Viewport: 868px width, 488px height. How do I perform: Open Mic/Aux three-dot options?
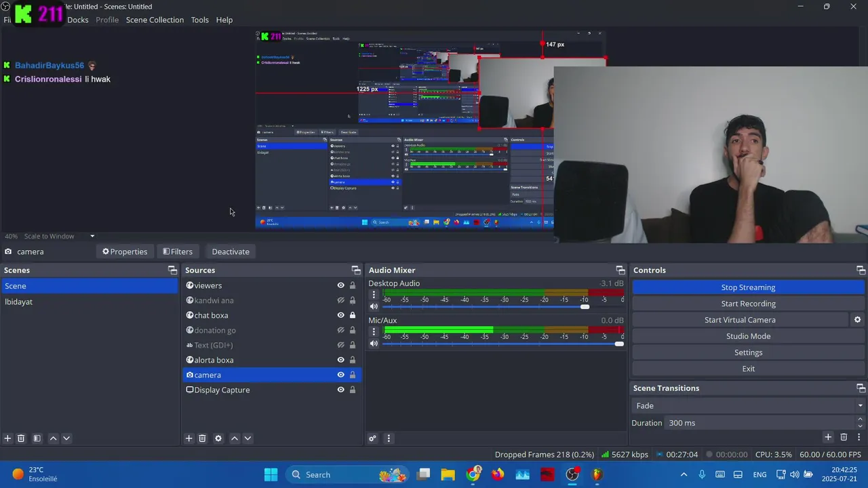click(374, 331)
